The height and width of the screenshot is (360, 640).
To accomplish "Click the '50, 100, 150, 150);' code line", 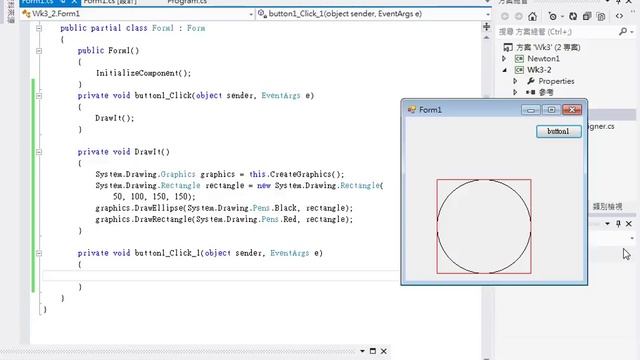I will (x=154, y=197).
